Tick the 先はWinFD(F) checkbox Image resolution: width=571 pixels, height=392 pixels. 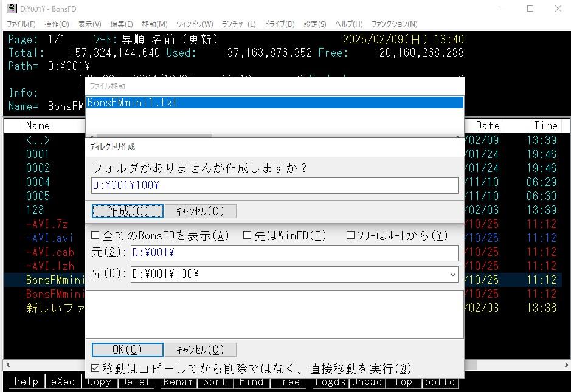[247, 235]
